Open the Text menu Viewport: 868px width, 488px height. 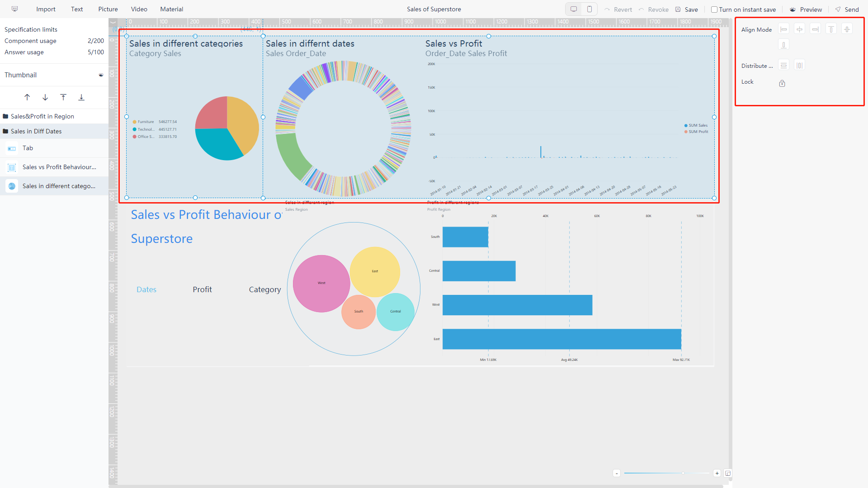(77, 9)
